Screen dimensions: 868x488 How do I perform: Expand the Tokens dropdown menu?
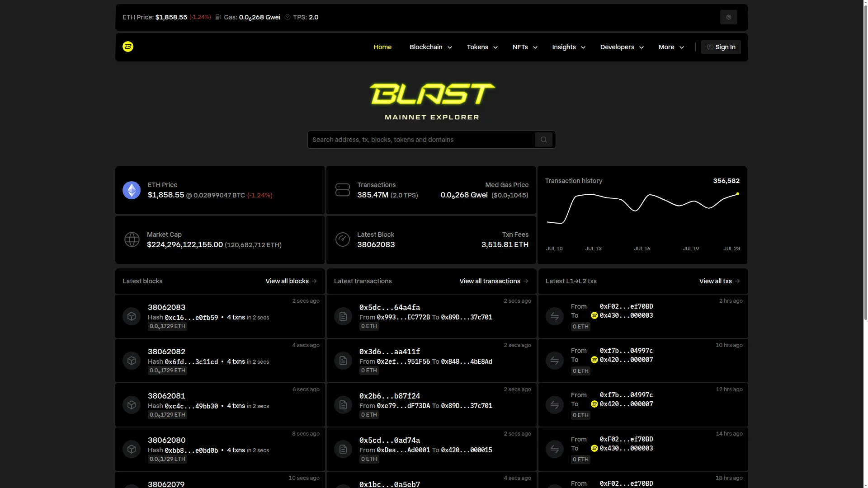[482, 47]
